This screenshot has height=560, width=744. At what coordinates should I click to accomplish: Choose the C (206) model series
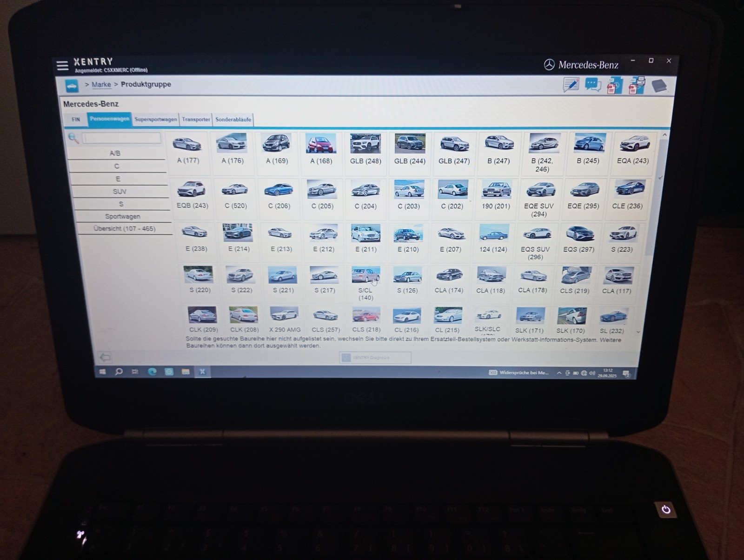click(279, 195)
